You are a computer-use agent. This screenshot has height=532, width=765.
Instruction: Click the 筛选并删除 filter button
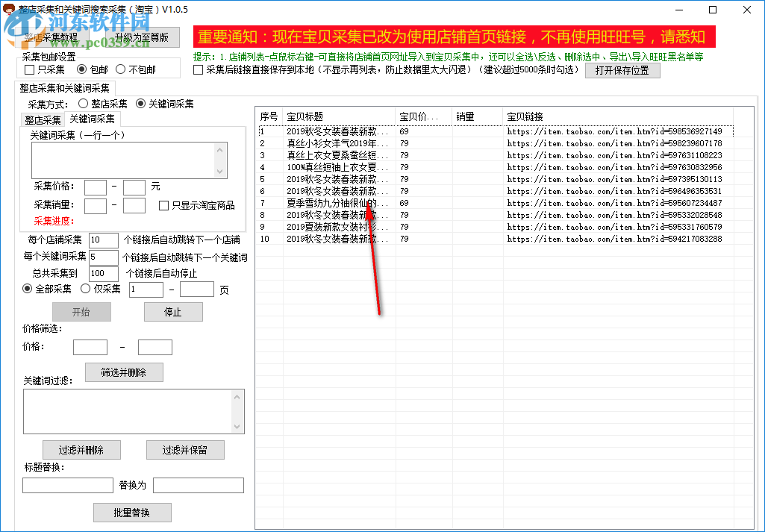pyautogui.click(x=124, y=372)
